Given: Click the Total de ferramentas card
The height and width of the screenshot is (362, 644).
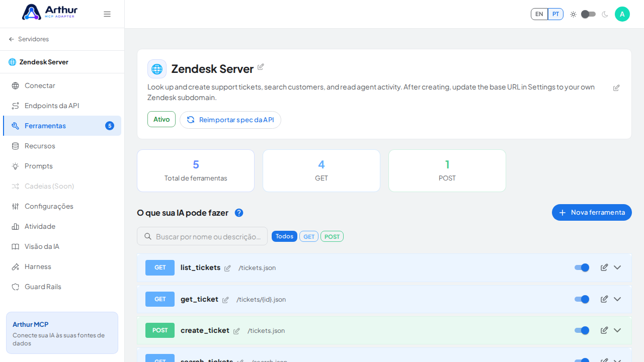Looking at the screenshot, I should tap(196, 170).
